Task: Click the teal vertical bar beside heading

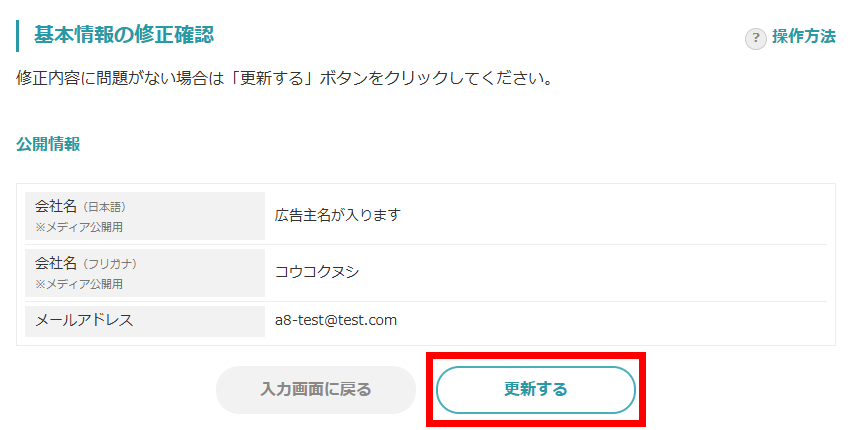Action: click(18, 35)
